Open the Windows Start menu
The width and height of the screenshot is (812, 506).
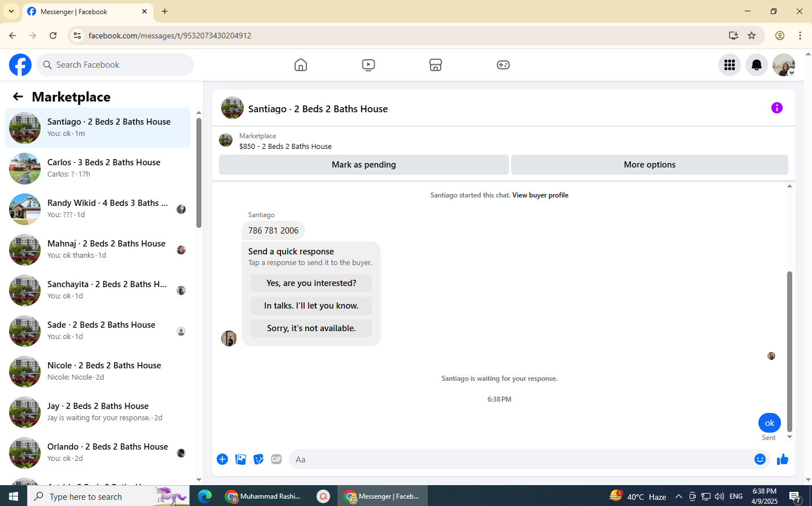[x=14, y=496]
